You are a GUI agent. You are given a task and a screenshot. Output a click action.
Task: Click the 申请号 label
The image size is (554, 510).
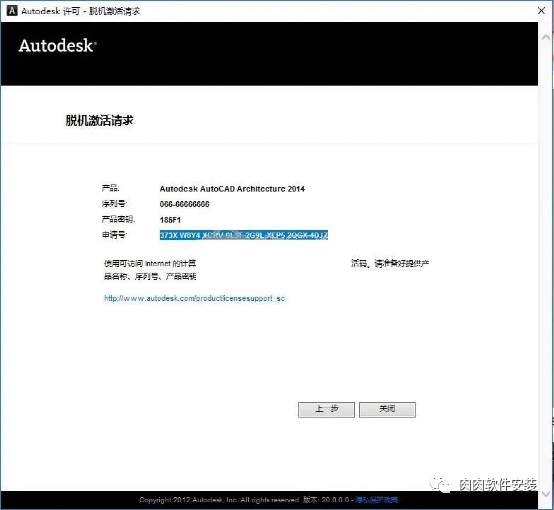point(114,235)
